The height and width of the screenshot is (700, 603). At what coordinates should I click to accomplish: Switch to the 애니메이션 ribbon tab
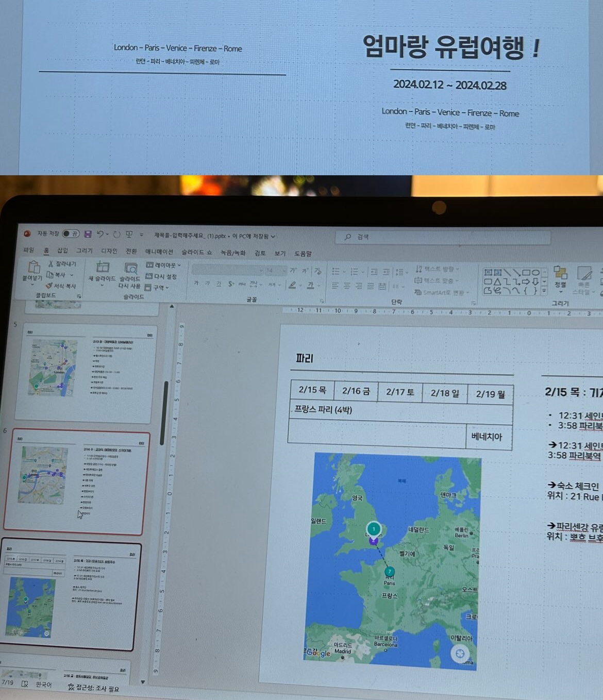pos(159,252)
